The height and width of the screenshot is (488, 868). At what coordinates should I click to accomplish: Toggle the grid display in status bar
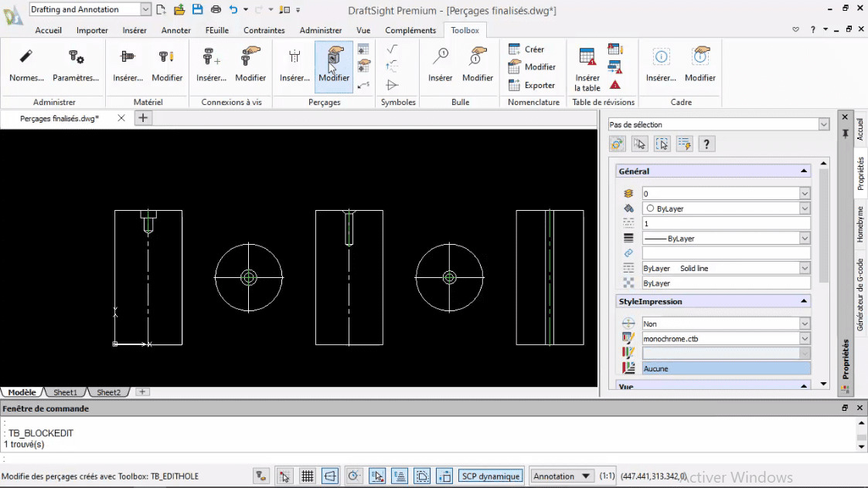point(307,476)
